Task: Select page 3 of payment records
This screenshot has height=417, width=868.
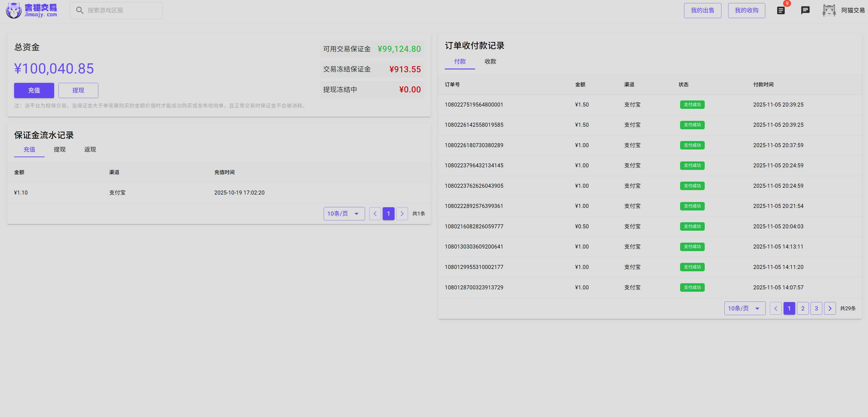Action: tap(816, 308)
